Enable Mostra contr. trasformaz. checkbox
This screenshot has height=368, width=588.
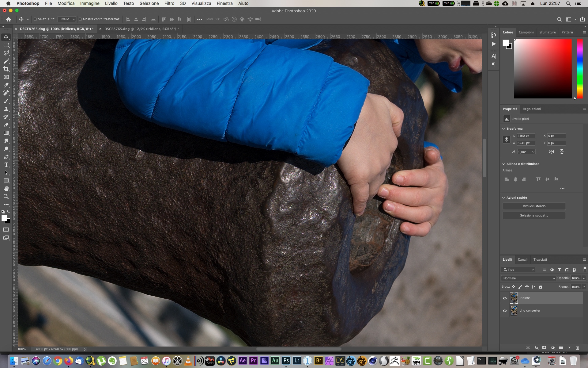pos(80,19)
